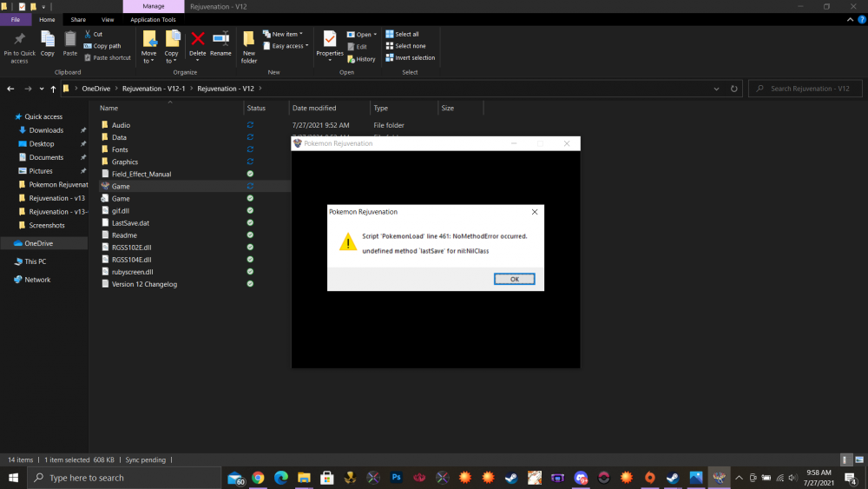Switch to Application Tools tab
Screen dimensions: 868x489
click(154, 19)
